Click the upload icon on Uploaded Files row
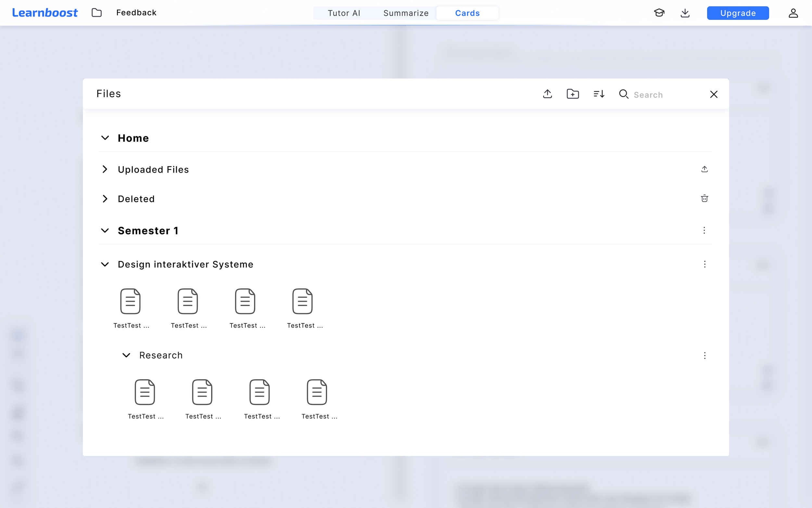 (704, 169)
